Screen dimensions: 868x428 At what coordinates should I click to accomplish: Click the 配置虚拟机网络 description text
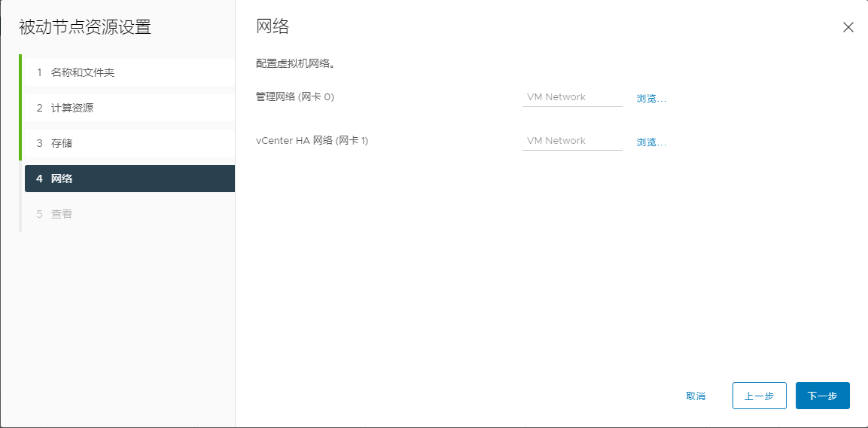point(296,64)
